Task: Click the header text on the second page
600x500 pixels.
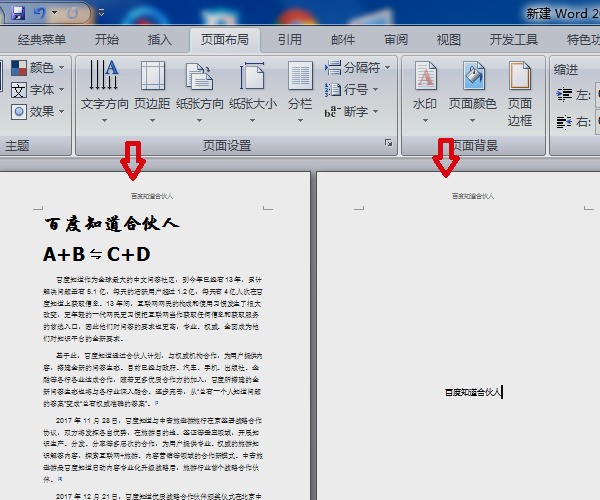Action: pyautogui.click(x=473, y=196)
